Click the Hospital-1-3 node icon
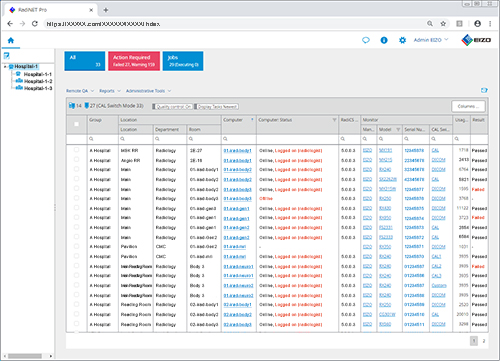500x361 pixels. coord(19,88)
